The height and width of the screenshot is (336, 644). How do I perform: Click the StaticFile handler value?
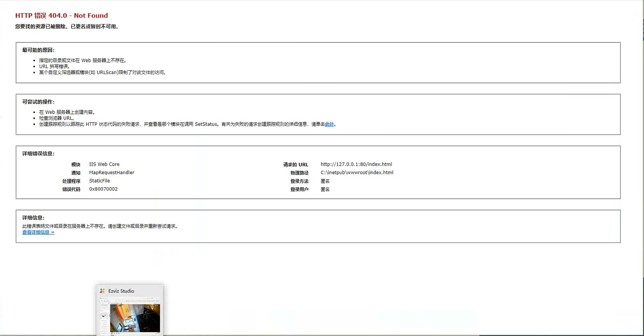pos(99,181)
